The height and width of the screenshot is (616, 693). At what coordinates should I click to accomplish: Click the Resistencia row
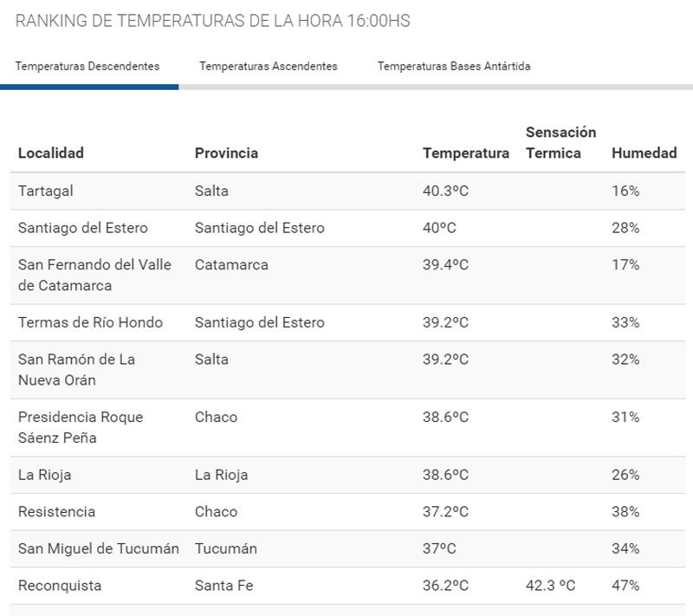click(x=57, y=512)
